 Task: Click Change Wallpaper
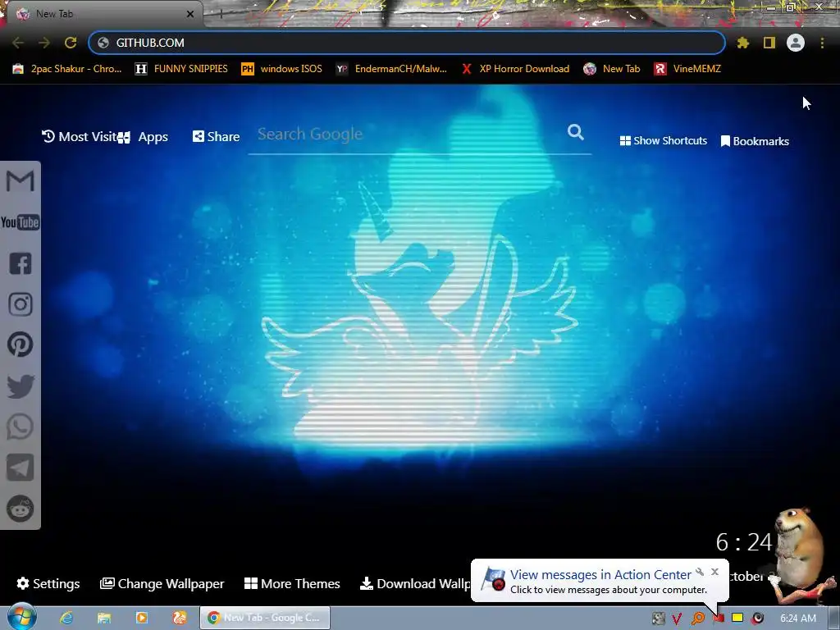162,583
